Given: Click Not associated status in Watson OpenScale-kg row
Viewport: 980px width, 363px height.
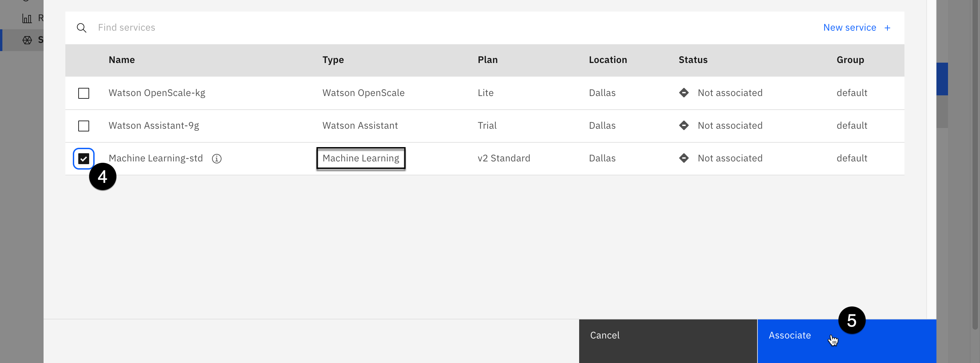Looking at the screenshot, I should (x=730, y=93).
